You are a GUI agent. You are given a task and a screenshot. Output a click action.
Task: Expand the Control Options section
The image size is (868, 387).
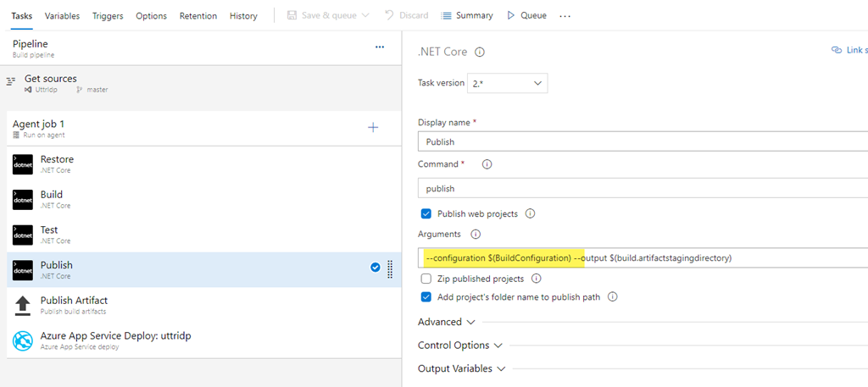point(460,346)
